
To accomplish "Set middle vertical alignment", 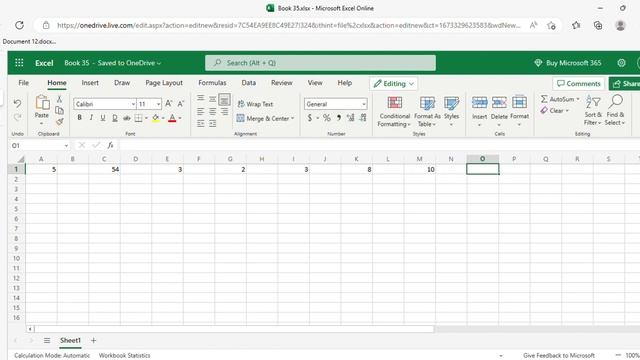I will (x=213, y=98).
